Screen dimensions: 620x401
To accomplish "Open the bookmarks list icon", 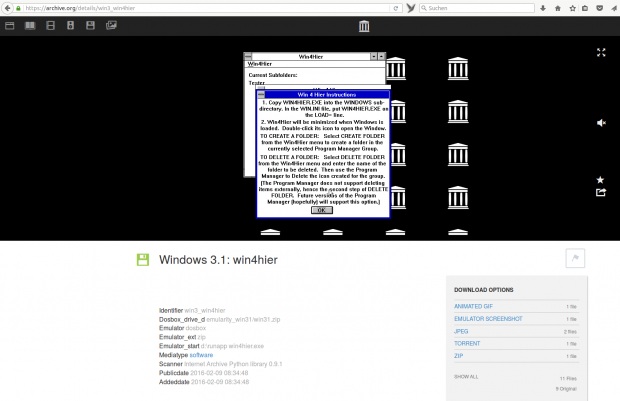I will (585, 8).
